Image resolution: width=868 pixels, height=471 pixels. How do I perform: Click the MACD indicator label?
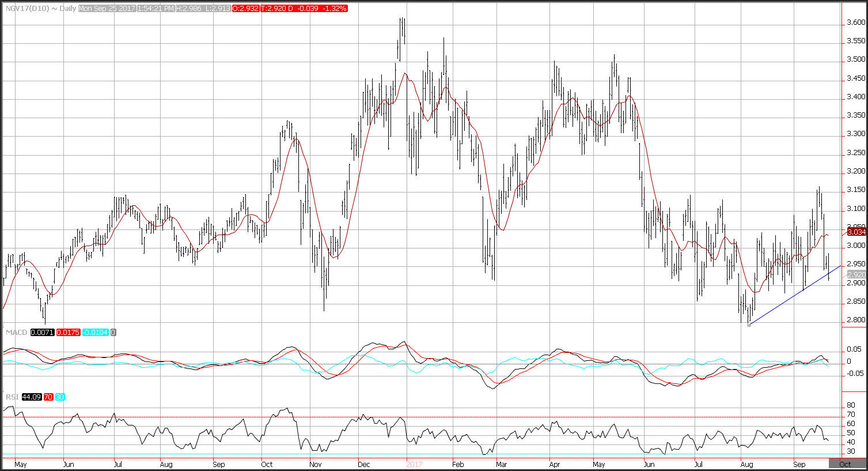[16, 333]
